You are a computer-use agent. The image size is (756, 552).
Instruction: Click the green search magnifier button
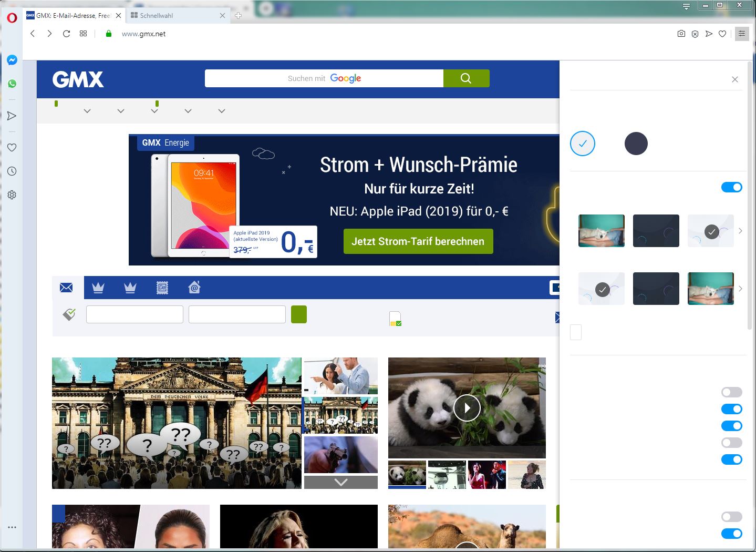[466, 78]
